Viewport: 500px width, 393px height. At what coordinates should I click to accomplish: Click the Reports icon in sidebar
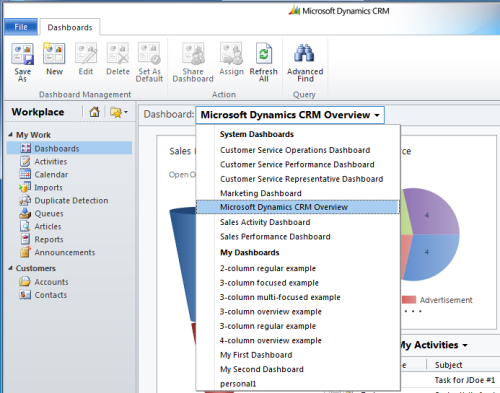coord(25,239)
